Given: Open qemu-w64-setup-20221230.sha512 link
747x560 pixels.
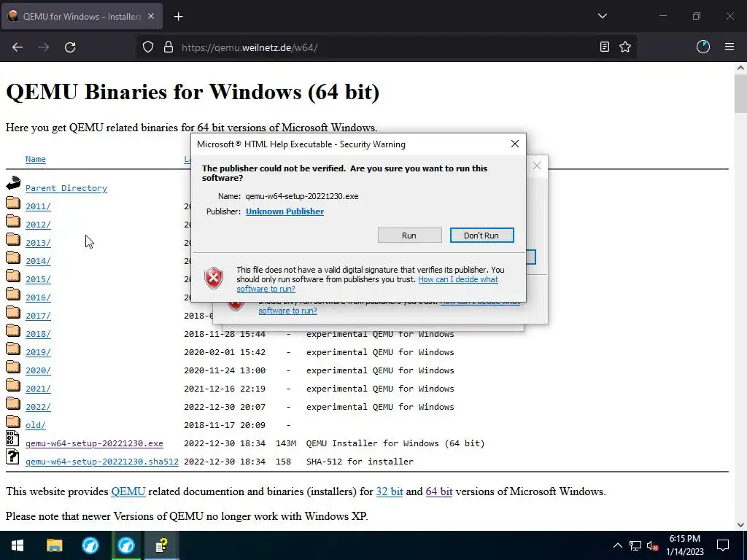Looking at the screenshot, I should coord(102,462).
